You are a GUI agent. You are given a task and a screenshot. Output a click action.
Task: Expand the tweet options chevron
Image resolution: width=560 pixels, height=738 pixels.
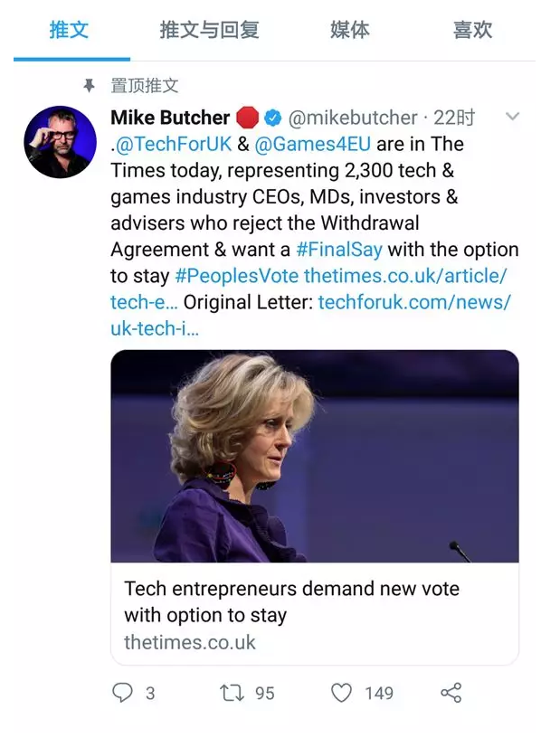point(511,117)
